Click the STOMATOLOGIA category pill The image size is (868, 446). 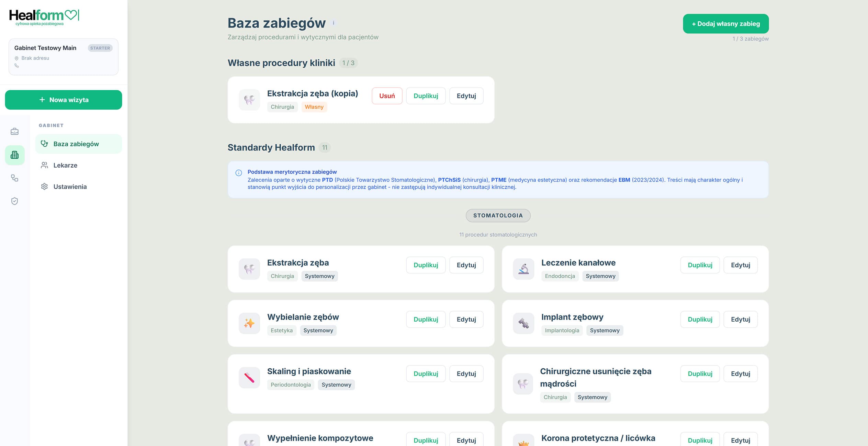click(498, 215)
